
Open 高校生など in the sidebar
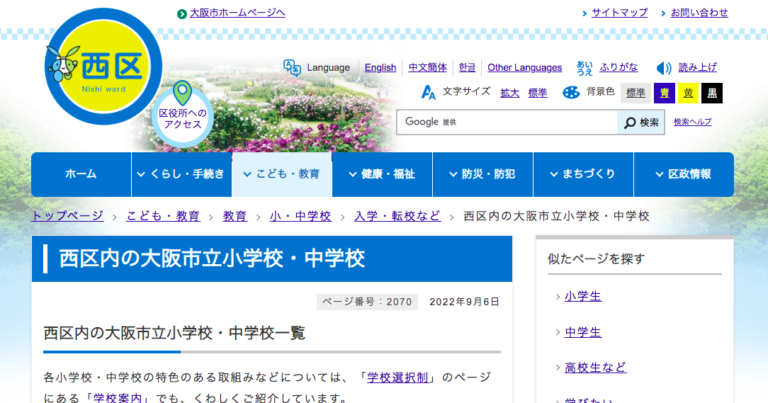click(x=595, y=367)
